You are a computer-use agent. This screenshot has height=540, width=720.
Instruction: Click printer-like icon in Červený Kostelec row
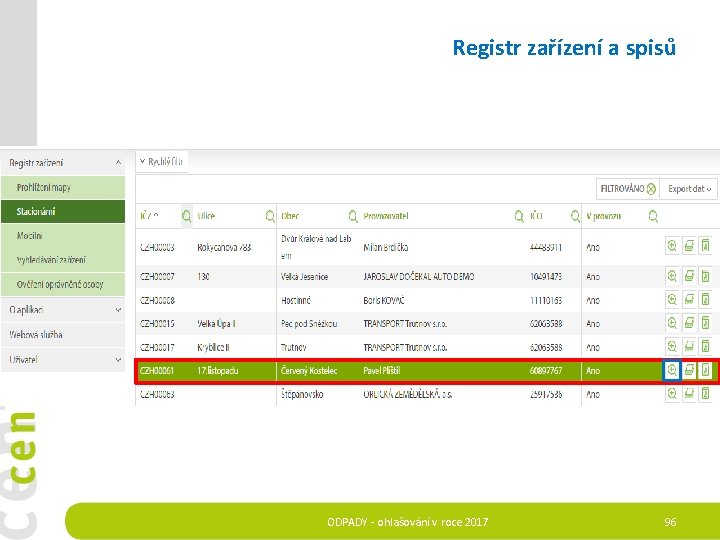(x=689, y=370)
